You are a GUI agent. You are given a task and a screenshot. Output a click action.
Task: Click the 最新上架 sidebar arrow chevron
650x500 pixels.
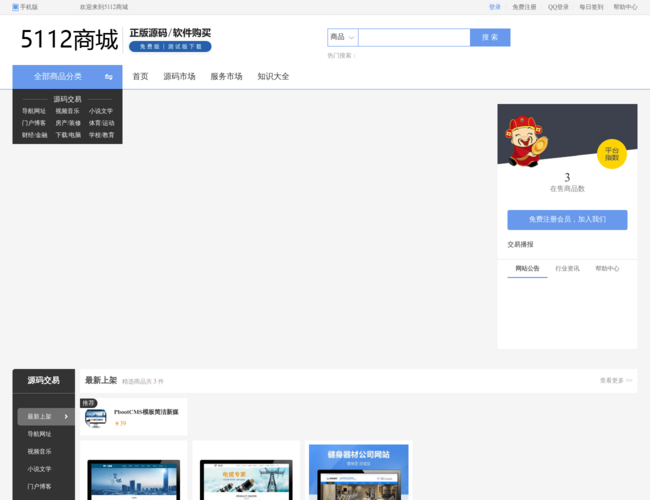(67, 417)
